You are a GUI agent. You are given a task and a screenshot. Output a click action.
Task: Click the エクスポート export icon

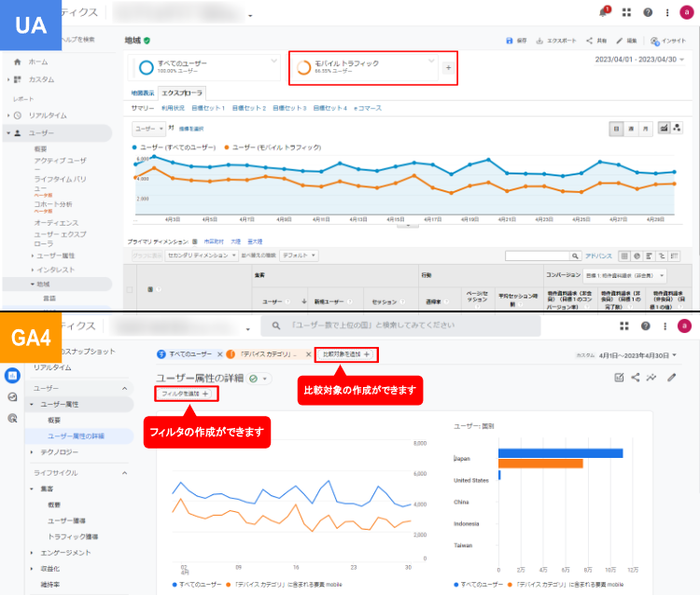tap(539, 41)
